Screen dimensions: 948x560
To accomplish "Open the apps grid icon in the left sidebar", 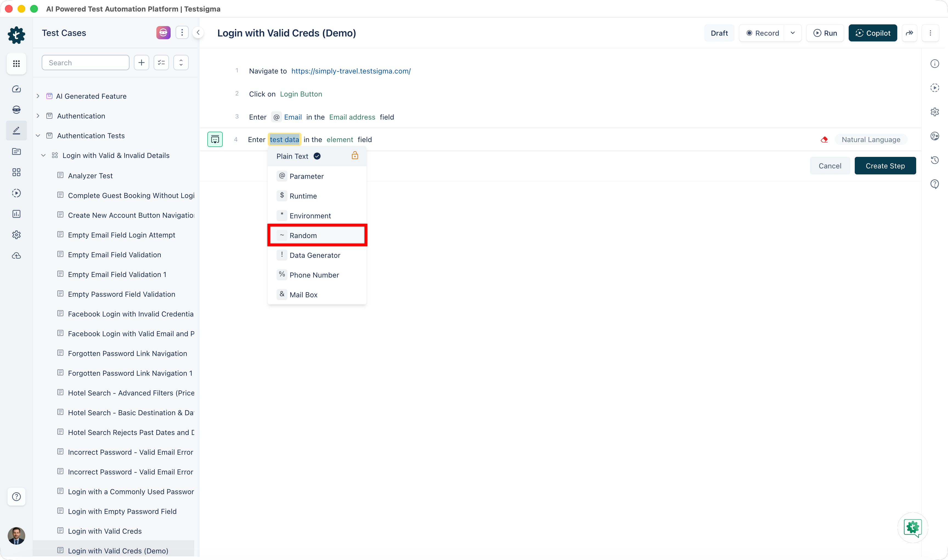I will coord(16,63).
